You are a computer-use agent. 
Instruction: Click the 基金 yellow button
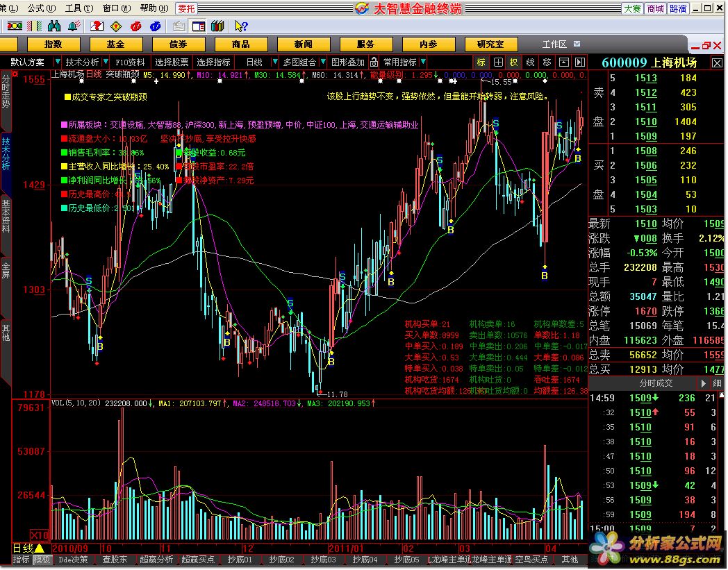pyautogui.click(x=116, y=44)
